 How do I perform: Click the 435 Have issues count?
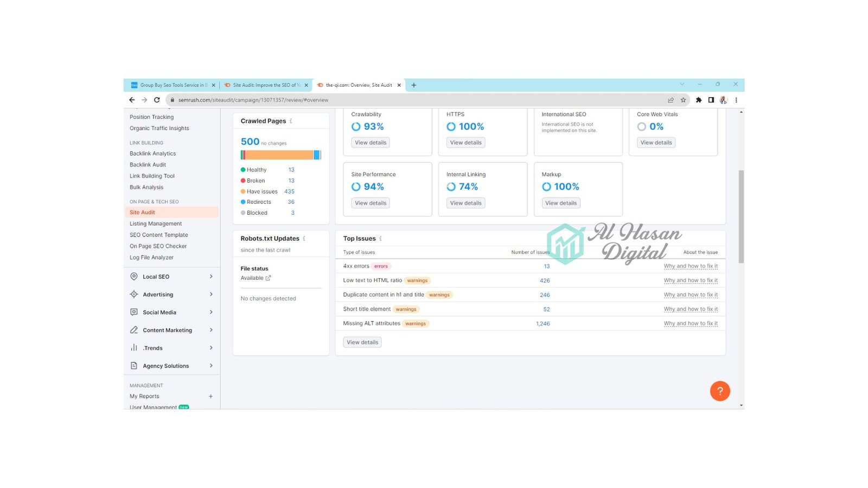pos(290,191)
